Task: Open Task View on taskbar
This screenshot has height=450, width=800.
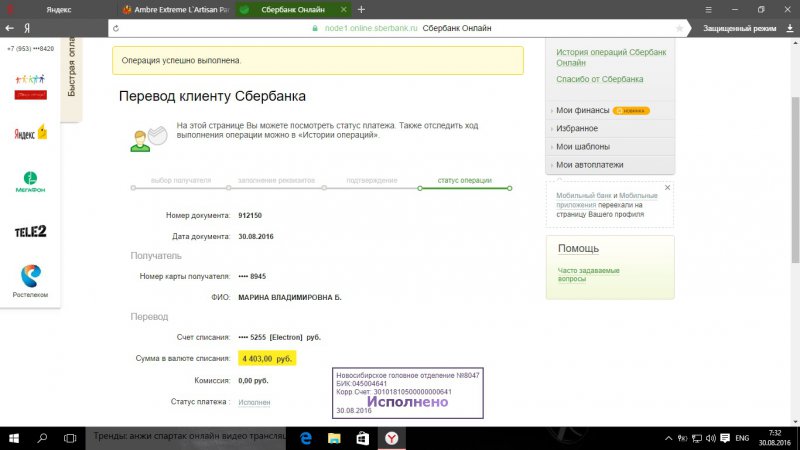Action: pyautogui.click(x=70, y=438)
